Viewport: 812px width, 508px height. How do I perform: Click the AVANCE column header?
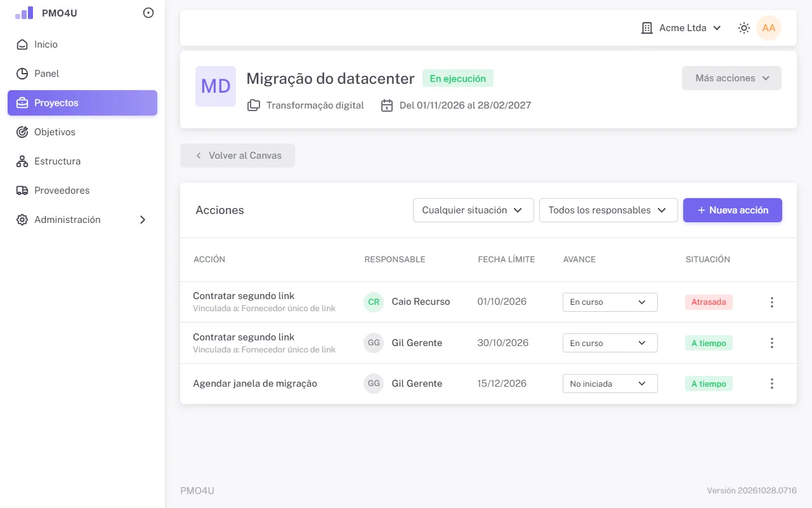pos(579,260)
